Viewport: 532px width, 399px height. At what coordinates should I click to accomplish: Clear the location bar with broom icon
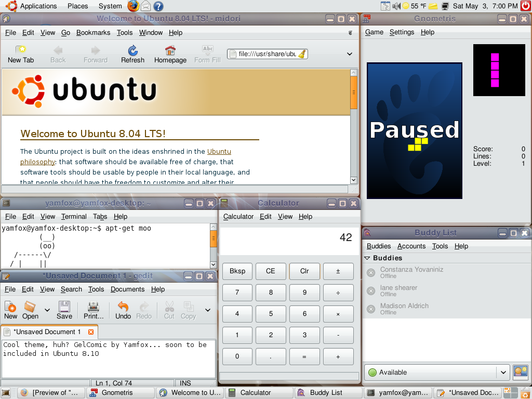point(302,54)
